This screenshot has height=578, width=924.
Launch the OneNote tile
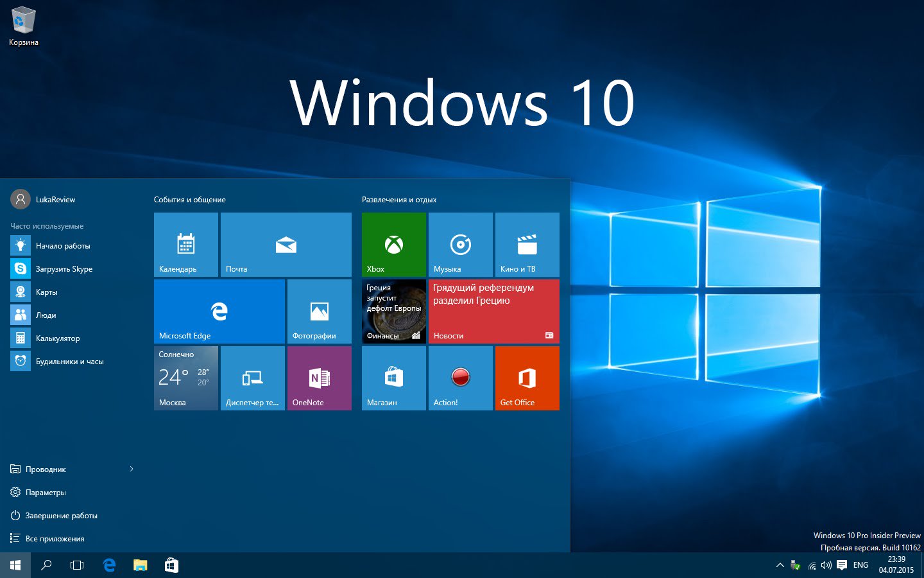click(x=320, y=378)
